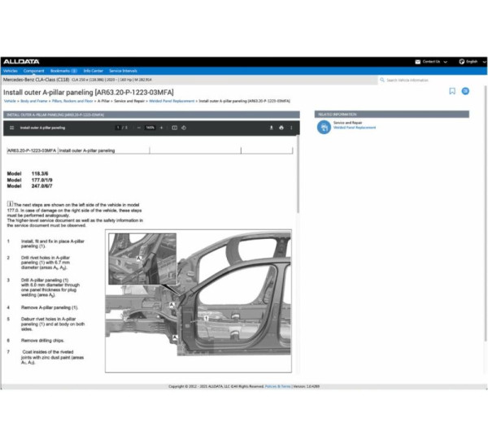The height and width of the screenshot is (448, 488).
Task: Zoom out the PDF with minus icon
Action: point(139,128)
